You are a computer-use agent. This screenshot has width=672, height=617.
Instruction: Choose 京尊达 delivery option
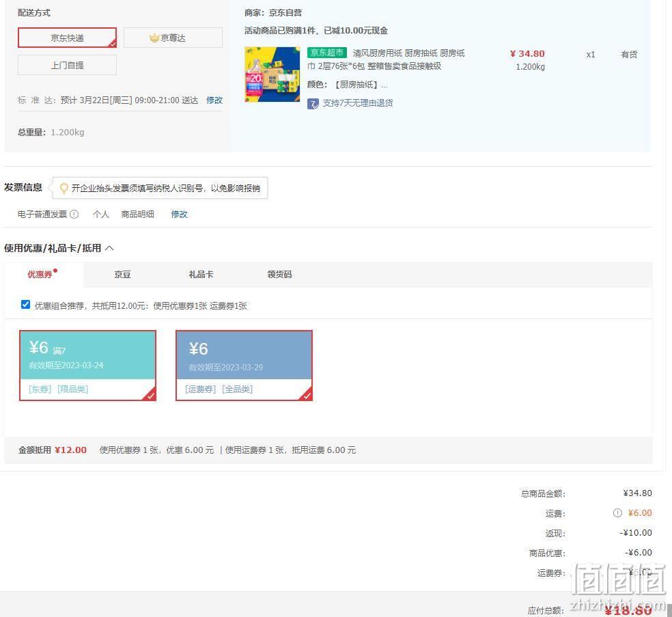pos(173,38)
